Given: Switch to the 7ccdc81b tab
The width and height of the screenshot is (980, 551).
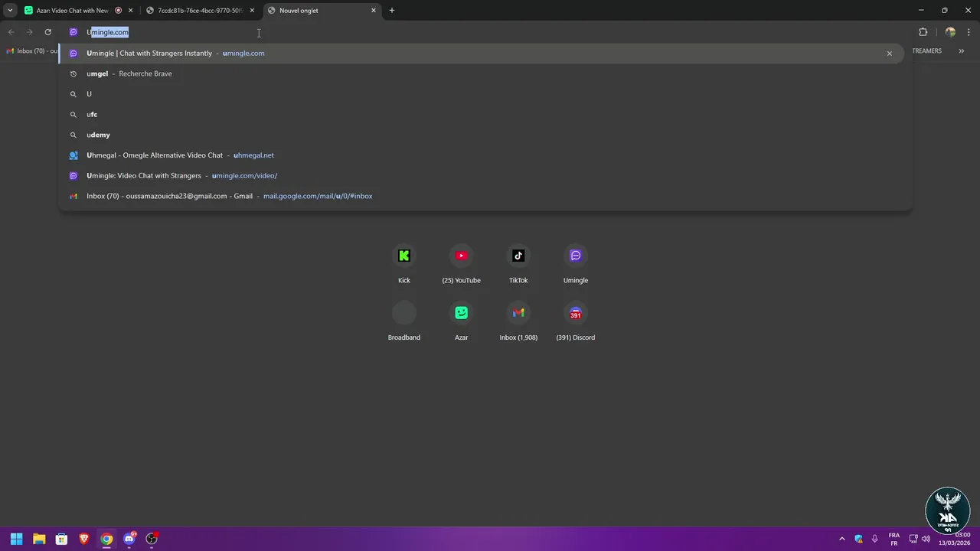Looking at the screenshot, I should tap(201, 11).
